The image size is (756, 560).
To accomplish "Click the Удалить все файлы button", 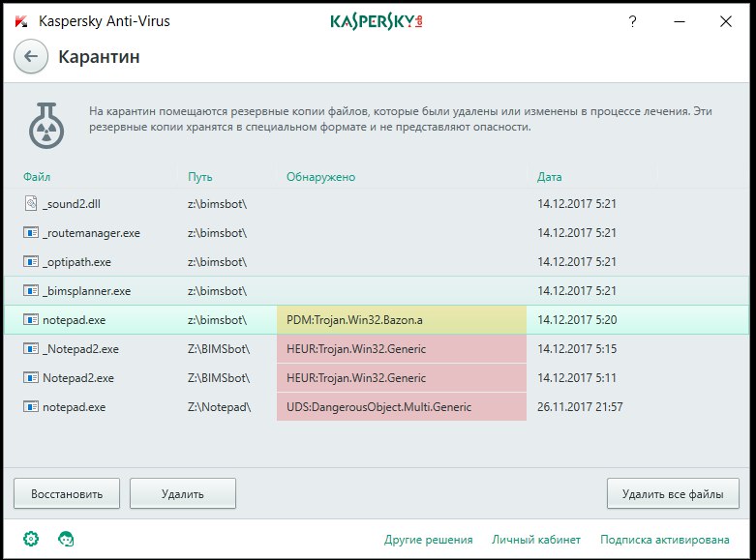I will [x=673, y=493].
